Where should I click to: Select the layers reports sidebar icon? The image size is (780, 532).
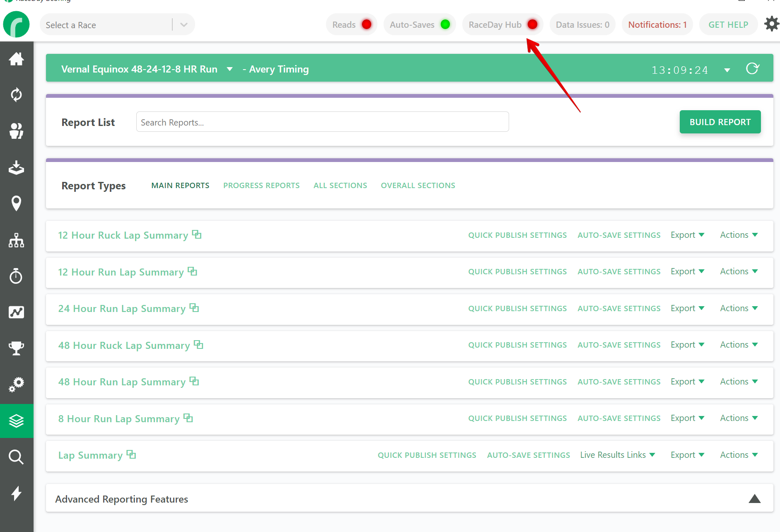tap(17, 421)
